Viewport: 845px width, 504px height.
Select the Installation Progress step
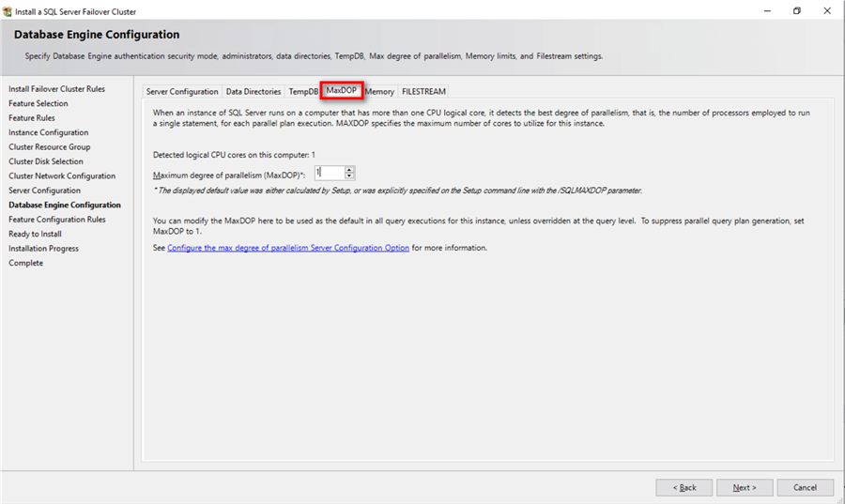(43, 249)
